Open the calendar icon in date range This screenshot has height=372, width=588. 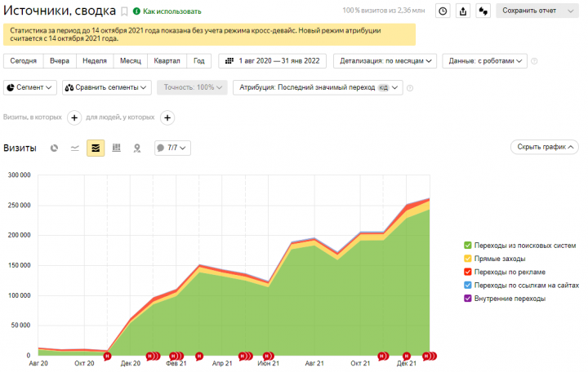[229, 60]
